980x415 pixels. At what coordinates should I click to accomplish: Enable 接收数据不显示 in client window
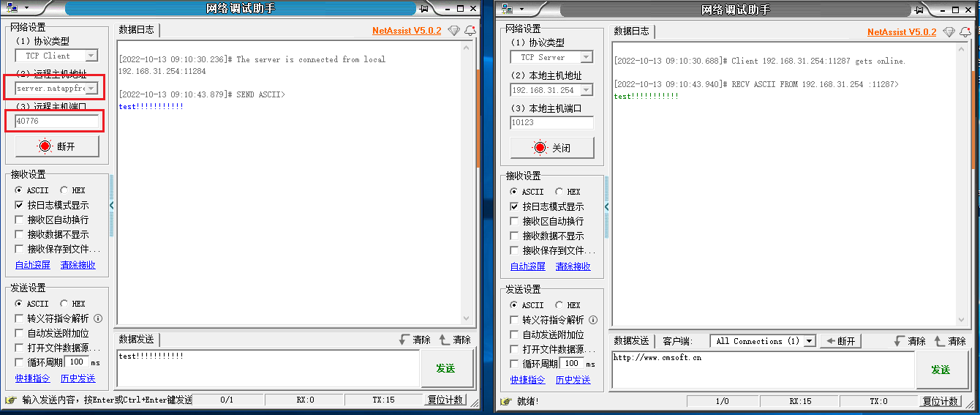(20, 234)
